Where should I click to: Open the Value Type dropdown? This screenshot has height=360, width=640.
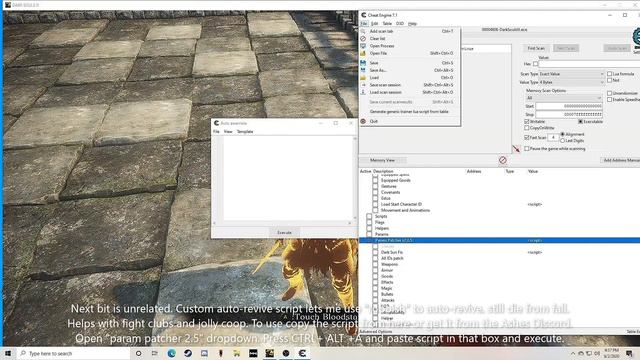point(571,82)
